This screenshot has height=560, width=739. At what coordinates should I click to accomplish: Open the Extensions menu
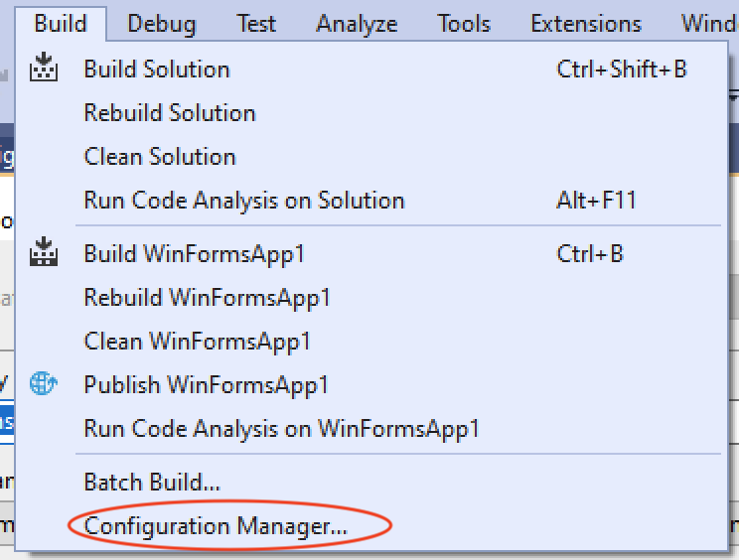(586, 23)
